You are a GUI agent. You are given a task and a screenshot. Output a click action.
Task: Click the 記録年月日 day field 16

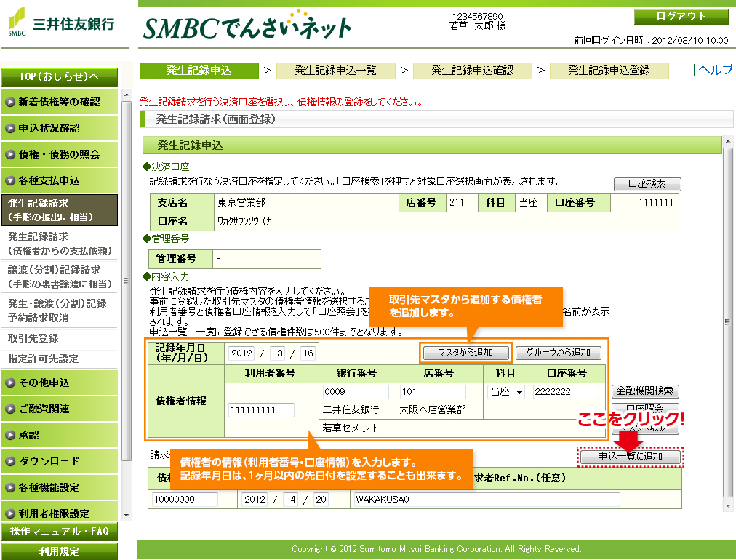(x=308, y=353)
